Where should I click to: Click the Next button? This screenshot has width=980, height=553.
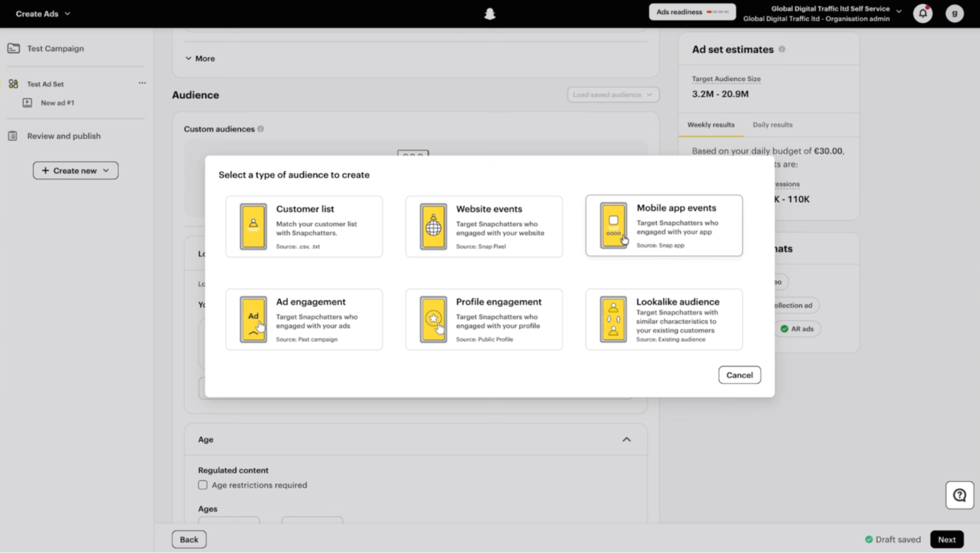coord(947,539)
